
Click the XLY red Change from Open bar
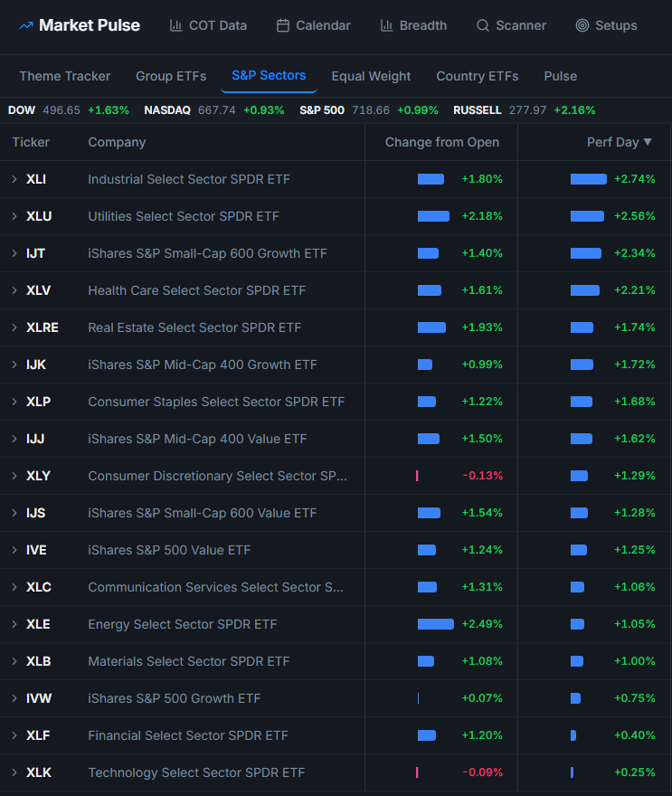[x=417, y=476]
